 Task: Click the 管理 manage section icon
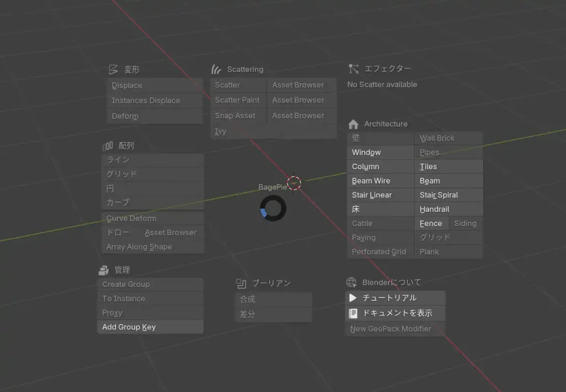pos(103,270)
